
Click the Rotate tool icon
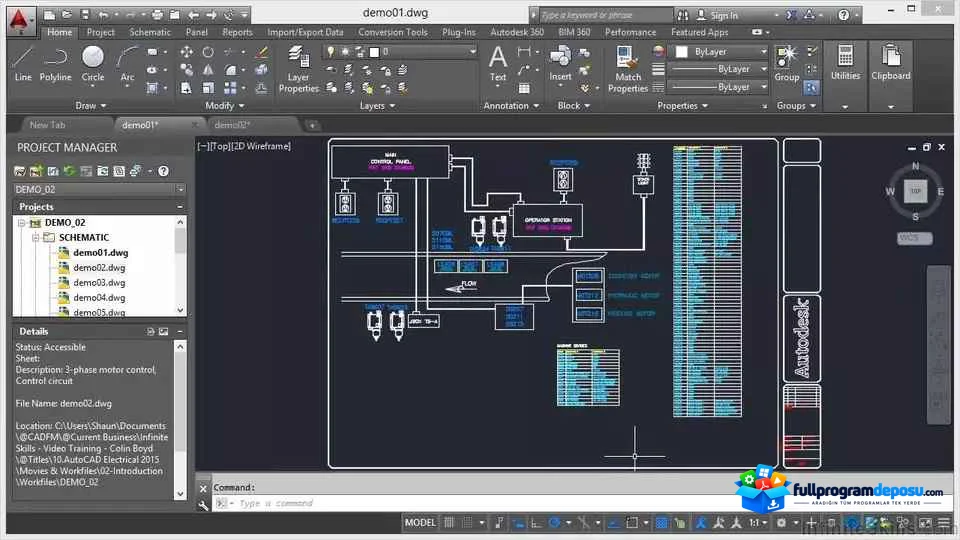pyautogui.click(x=208, y=53)
